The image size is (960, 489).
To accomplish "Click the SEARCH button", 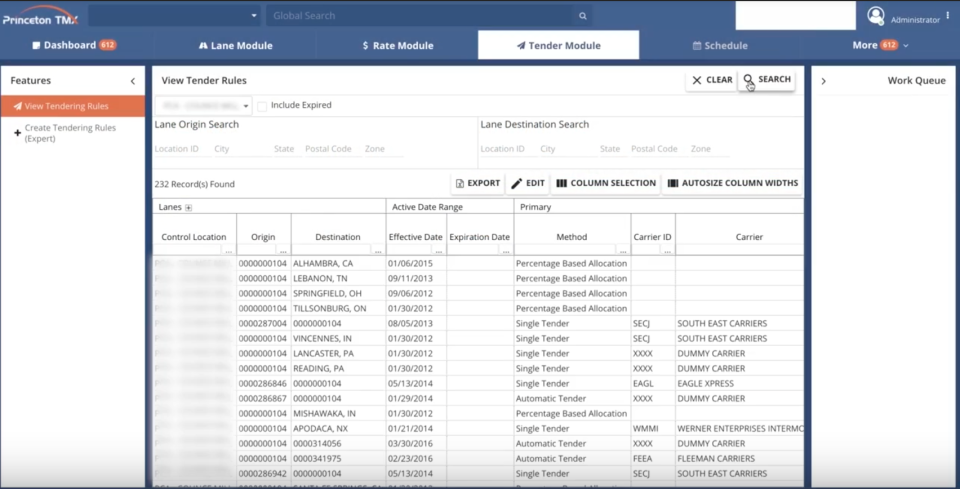I will click(767, 80).
